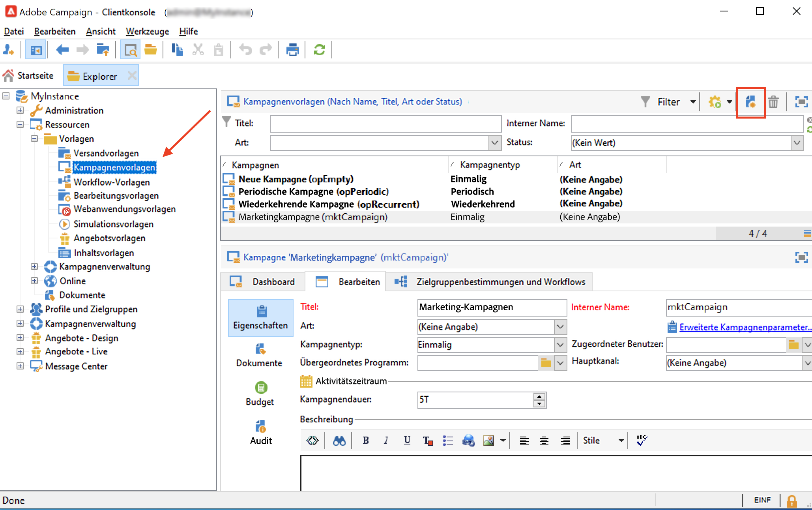
Task: Increase Kampagnendauer with up stepper arrow
Action: click(x=539, y=396)
